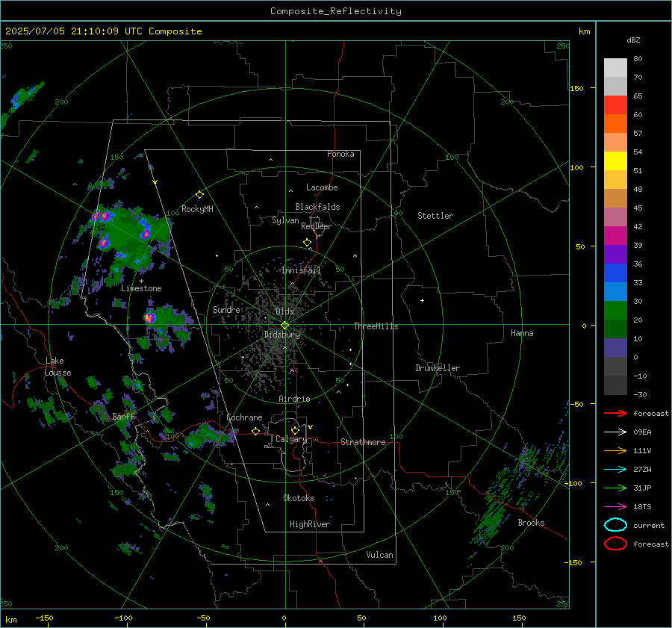Click the Drumheller city label
This screenshot has width=672, height=628.
click(x=438, y=368)
